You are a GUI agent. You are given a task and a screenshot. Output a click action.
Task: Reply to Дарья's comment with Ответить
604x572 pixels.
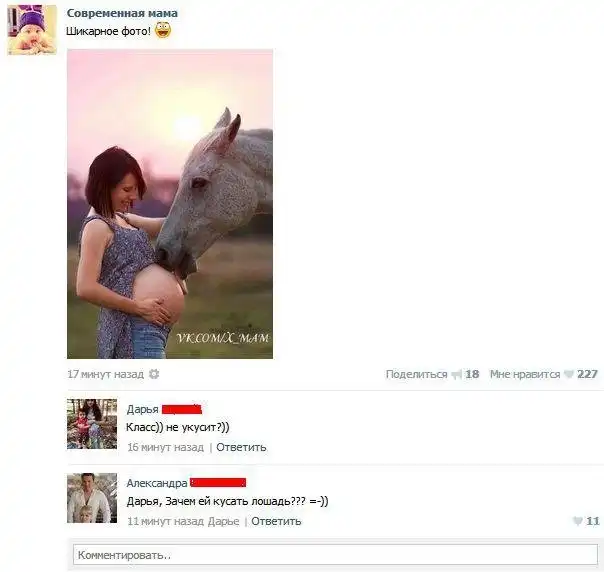pyautogui.click(x=241, y=447)
